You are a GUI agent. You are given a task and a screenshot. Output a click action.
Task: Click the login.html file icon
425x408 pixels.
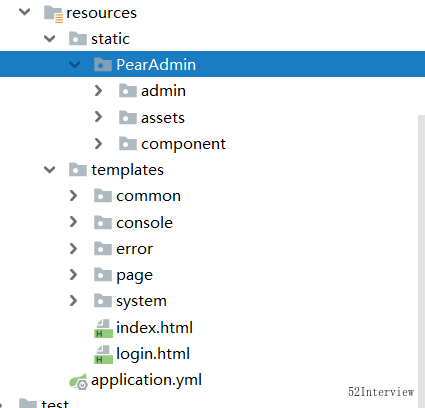point(103,354)
